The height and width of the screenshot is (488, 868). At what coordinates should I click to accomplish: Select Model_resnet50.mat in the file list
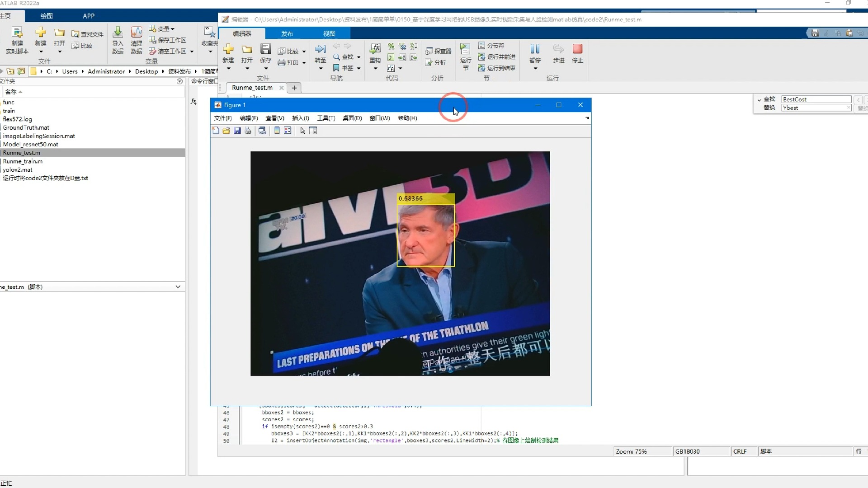[30, 144]
